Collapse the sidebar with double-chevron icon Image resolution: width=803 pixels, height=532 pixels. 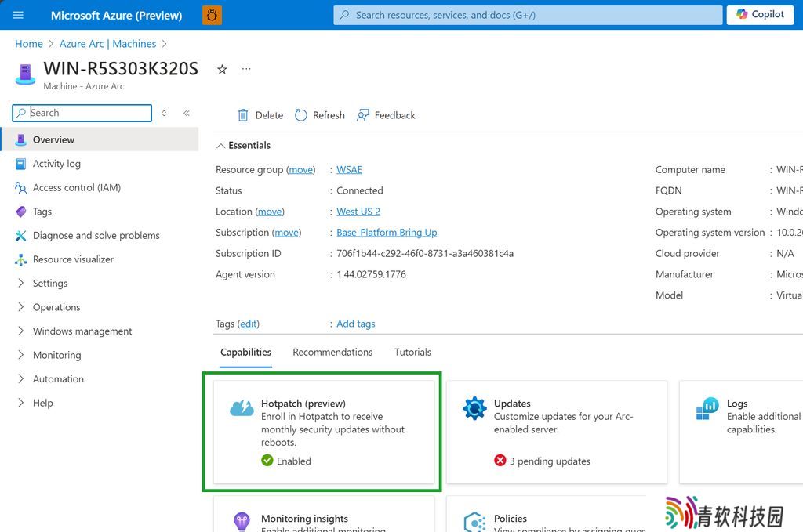[x=187, y=113]
